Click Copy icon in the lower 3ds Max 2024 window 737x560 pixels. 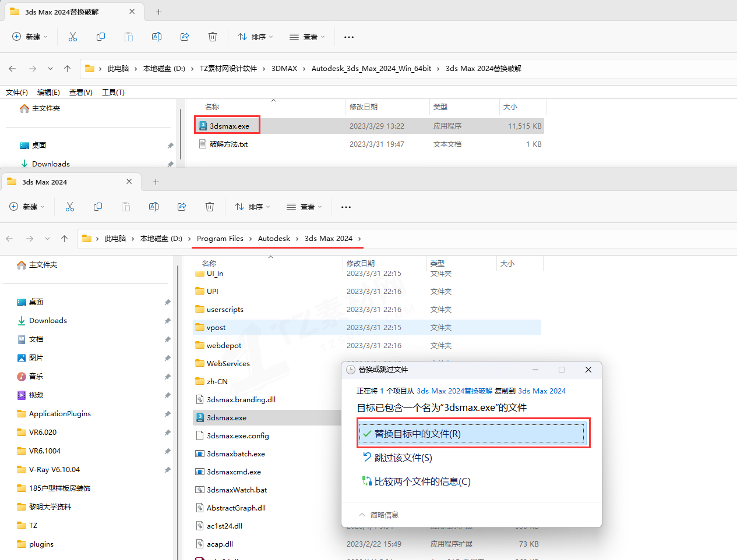pyautogui.click(x=98, y=207)
